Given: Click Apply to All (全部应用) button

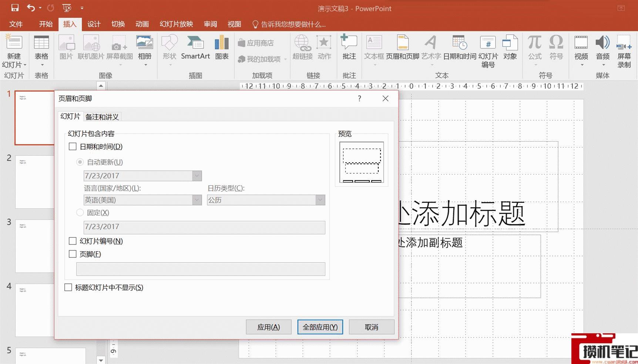Looking at the screenshot, I should pos(320,327).
